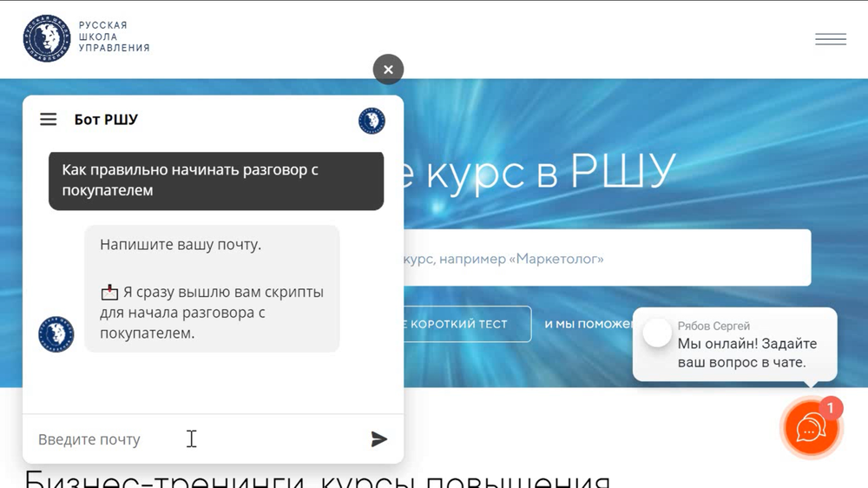Send the email using the arrow icon
Screen dimensions: 868x488
click(x=378, y=439)
